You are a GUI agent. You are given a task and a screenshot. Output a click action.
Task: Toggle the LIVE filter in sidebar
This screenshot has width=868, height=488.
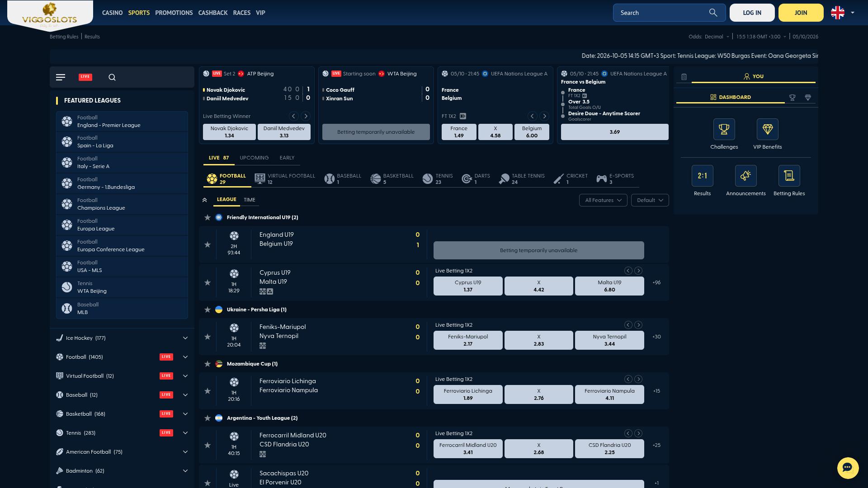pyautogui.click(x=85, y=77)
